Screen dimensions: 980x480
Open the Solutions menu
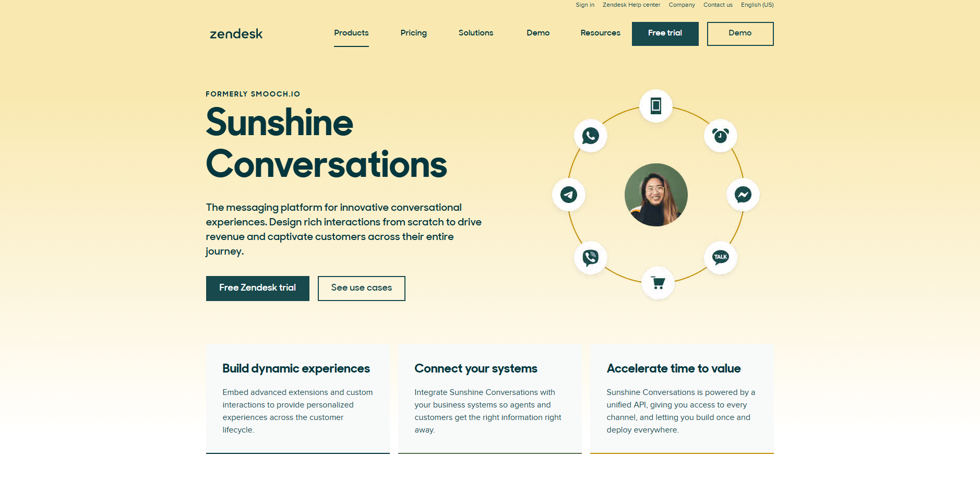[x=476, y=33]
